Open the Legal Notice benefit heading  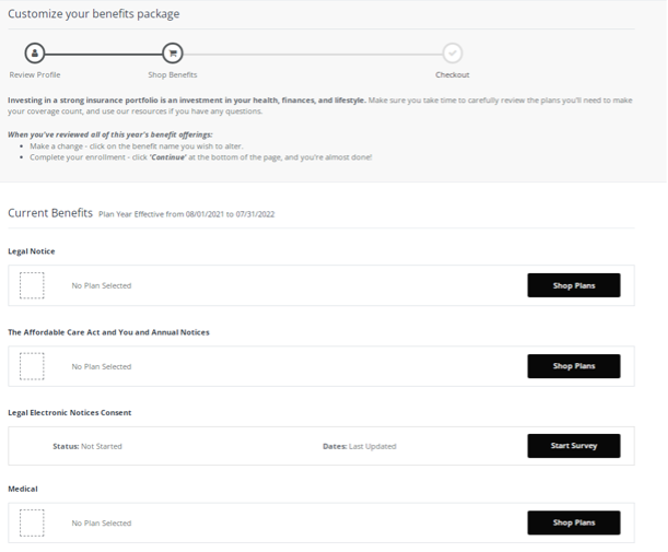click(31, 251)
